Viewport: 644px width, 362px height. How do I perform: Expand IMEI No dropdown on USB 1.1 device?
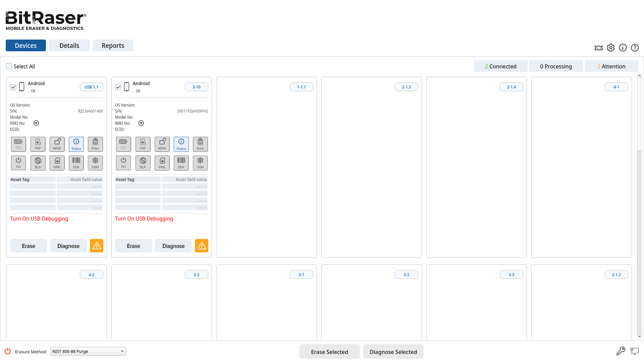[x=36, y=123]
